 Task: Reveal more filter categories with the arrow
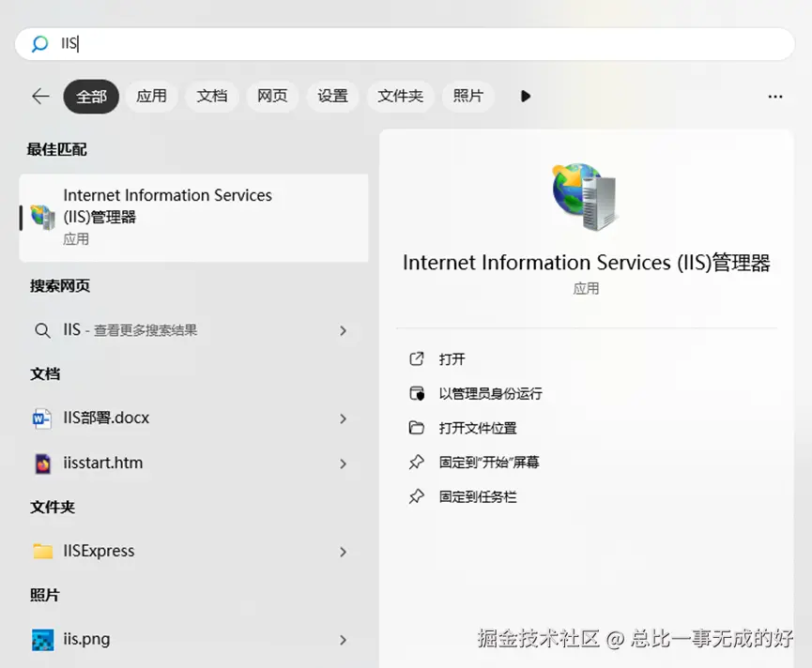tap(525, 96)
